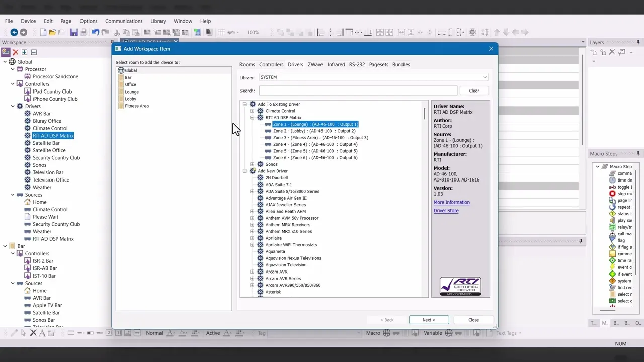The image size is (644, 362).
Task: Select Sonos driver in Workspace tree
Action: pyautogui.click(x=39, y=165)
